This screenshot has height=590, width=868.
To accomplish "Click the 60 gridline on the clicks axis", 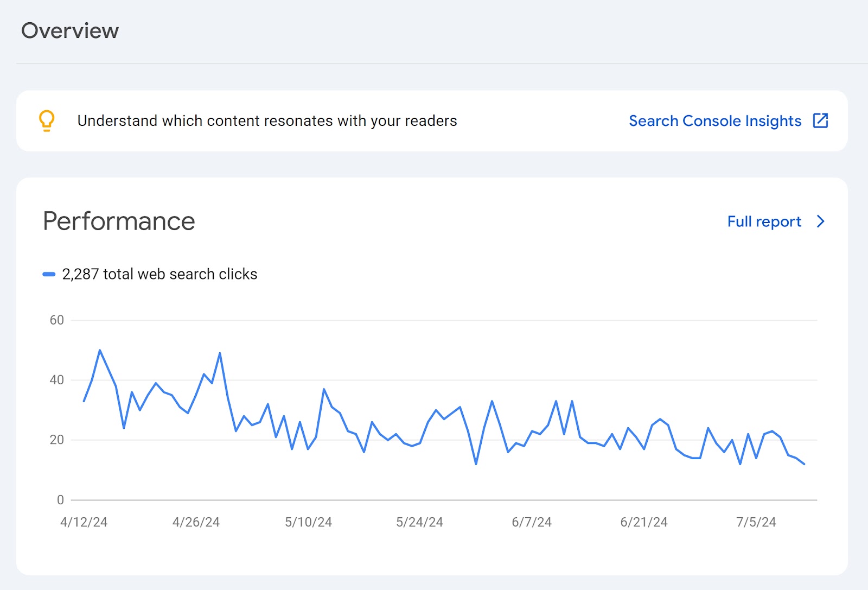I will point(56,320).
